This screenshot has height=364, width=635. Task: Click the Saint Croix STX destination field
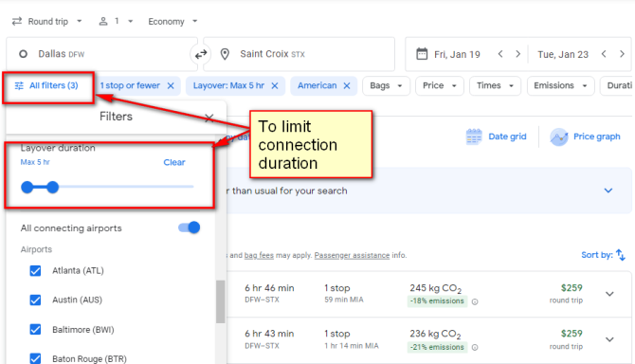point(299,54)
